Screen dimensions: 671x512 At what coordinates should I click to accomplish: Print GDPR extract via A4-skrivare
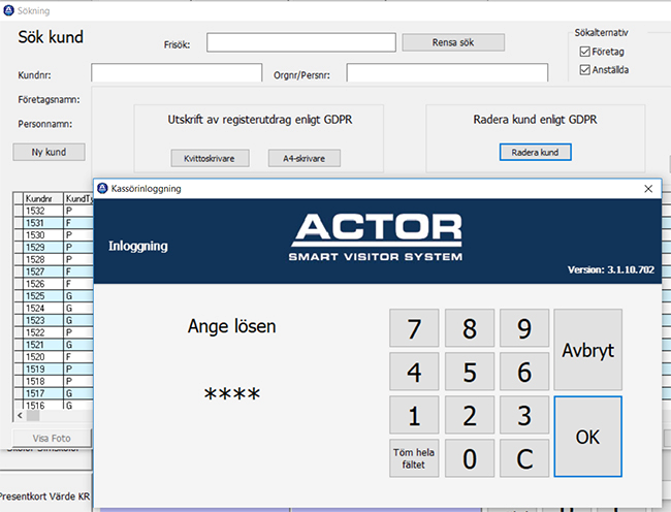click(304, 158)
